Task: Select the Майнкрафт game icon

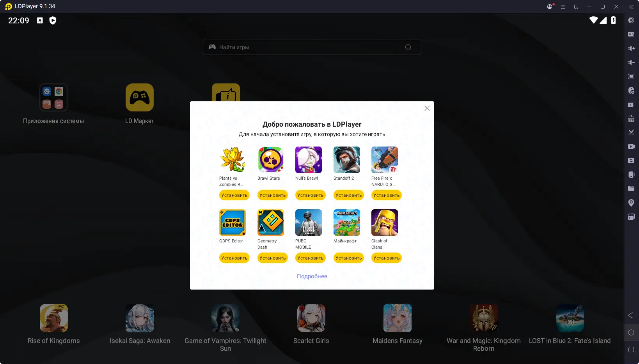Action: click(347, 223)
